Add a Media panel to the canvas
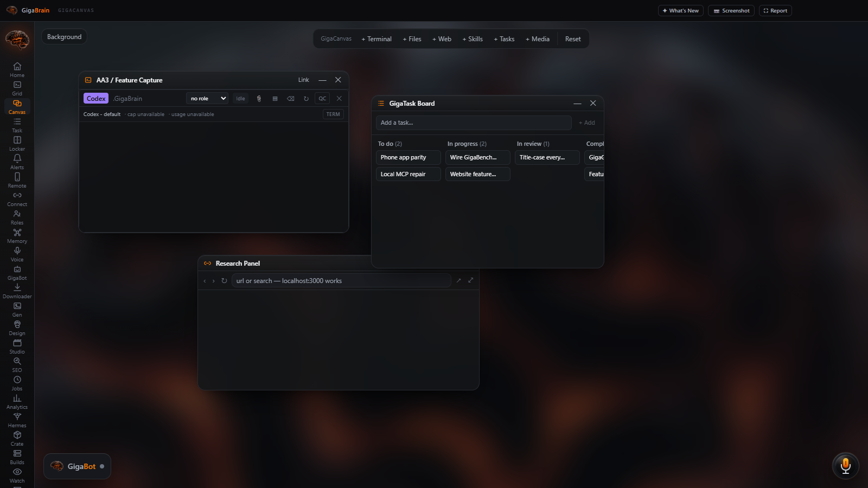Viewport: 868px width, 488px height. [x=538, y=39]
